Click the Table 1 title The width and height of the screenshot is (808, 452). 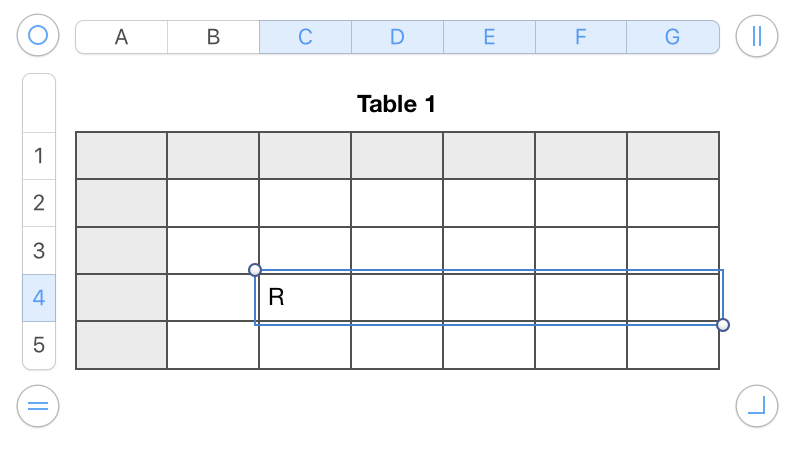pyautogui.click(x=396, y=104)
